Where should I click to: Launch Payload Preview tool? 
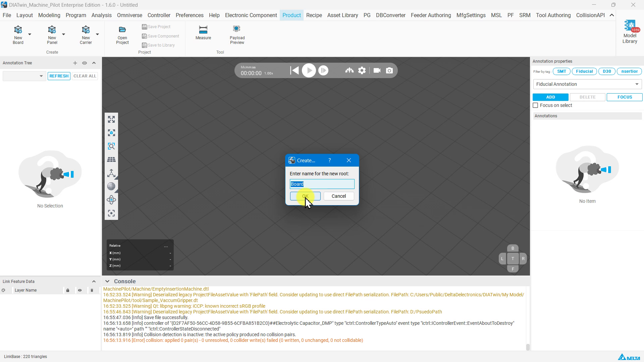click(x=237, y=35)
